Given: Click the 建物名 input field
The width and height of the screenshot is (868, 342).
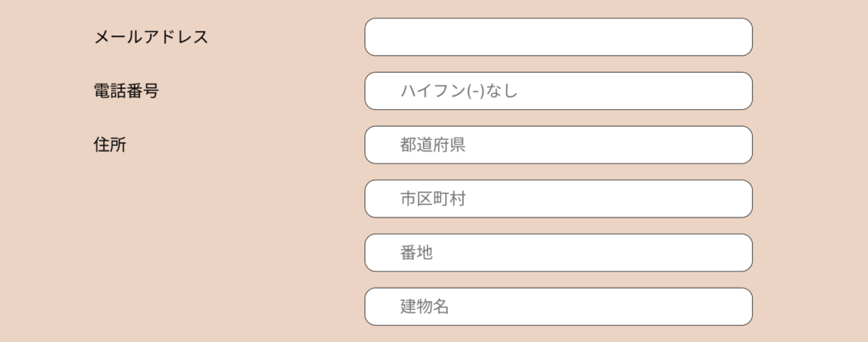Looking at the screenshot, I should click(558, 306).
